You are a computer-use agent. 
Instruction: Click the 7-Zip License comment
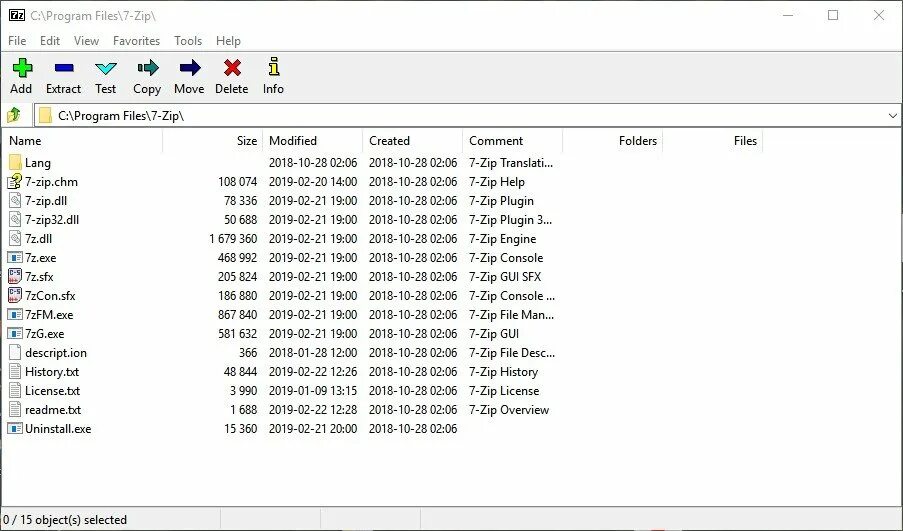pos(504,391)
